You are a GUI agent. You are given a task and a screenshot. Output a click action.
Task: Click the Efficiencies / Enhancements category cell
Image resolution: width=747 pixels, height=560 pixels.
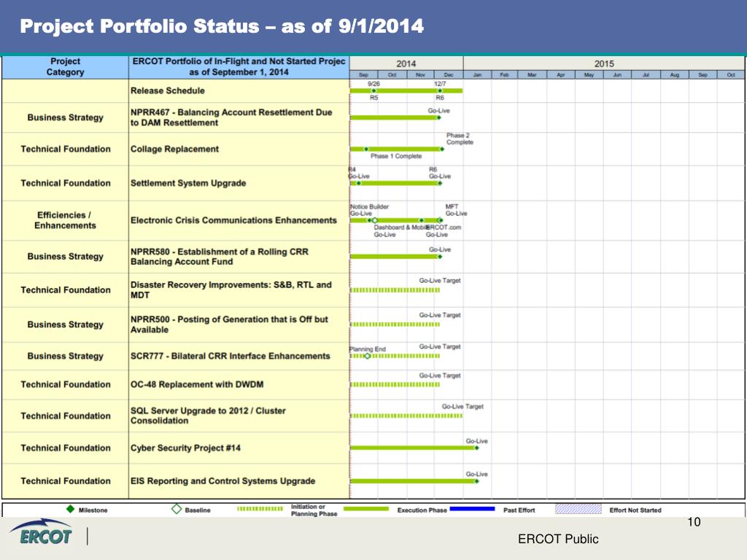point(65,220)
